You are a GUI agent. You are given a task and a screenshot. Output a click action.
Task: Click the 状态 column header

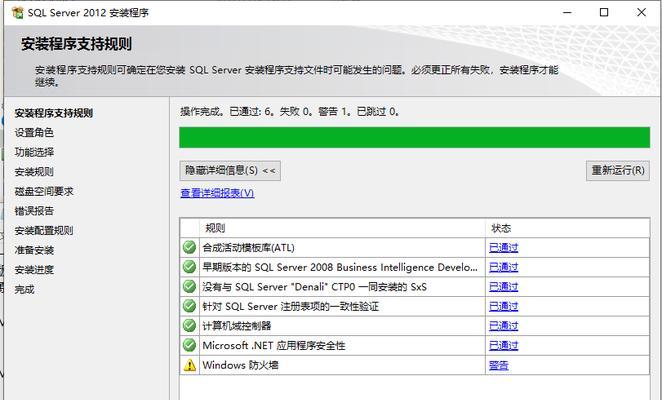click(x=567, y=228)
